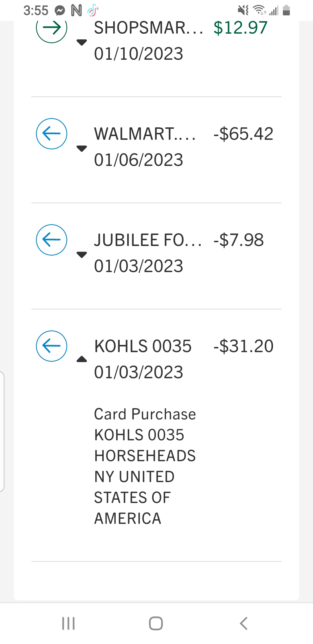Viewport: 313px width, 644px height.
Task: Tap the -$65.42 Walmart amount
Action: [243, 134]
